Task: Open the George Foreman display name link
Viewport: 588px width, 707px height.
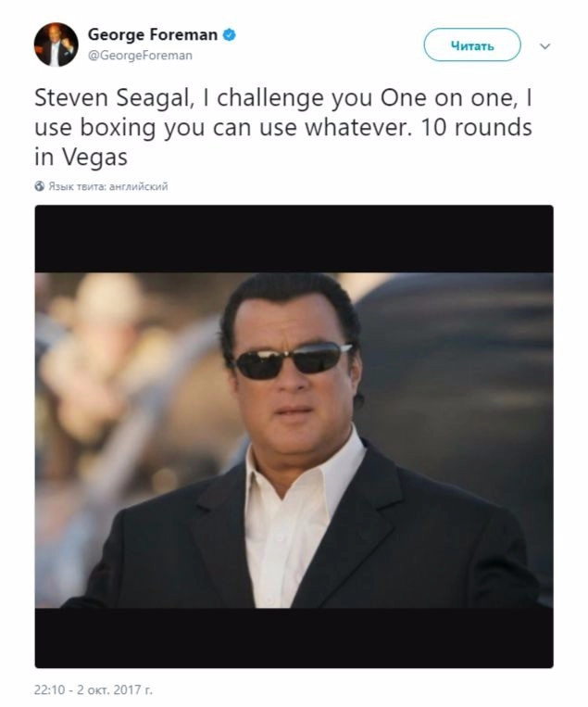Action: click(152, 34)
